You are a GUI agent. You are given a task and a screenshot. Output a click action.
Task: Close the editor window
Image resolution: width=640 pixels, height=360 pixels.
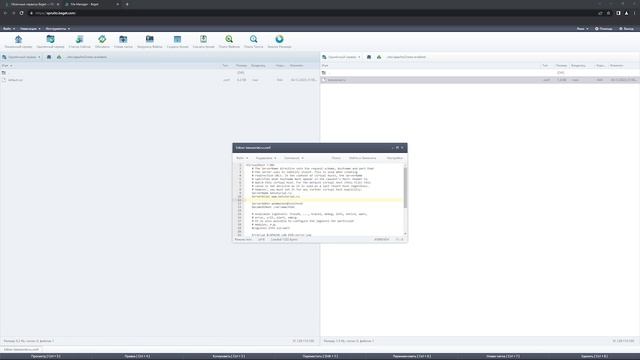[x=402, y=148]
